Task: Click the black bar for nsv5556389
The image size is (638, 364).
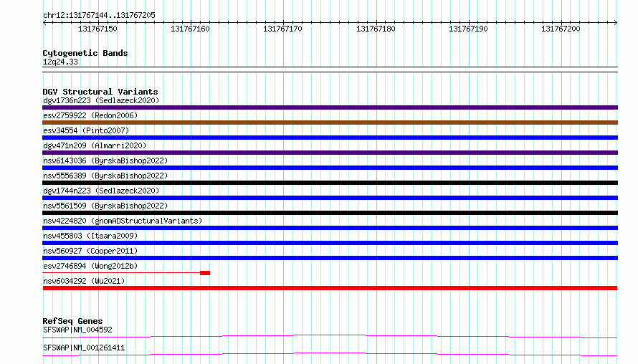Action: click(x=330, y=183)
